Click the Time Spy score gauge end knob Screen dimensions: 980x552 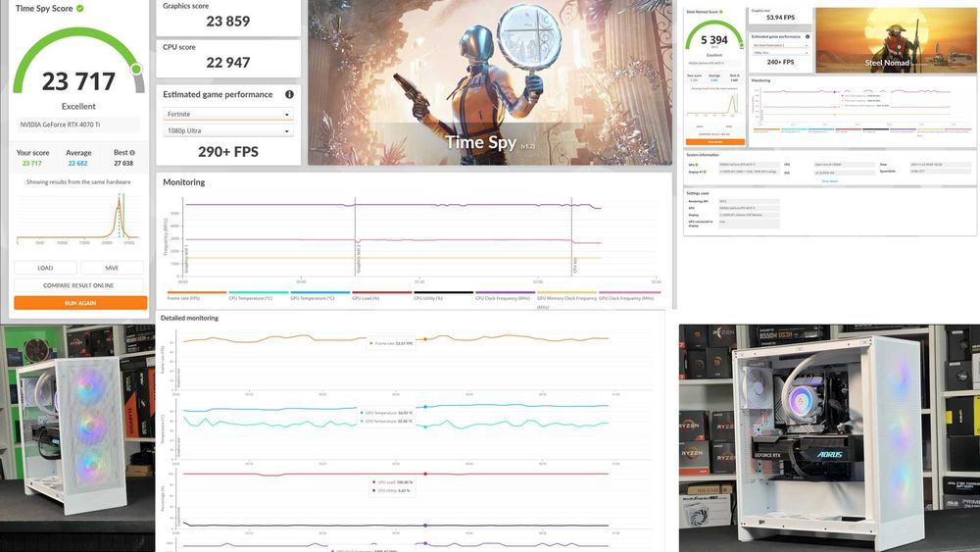136,69
